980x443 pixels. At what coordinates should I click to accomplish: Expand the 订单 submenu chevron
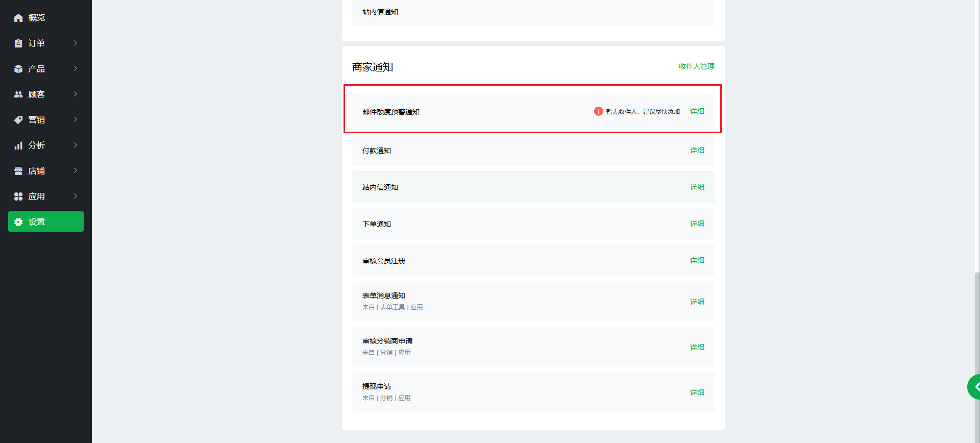point(76,43)
